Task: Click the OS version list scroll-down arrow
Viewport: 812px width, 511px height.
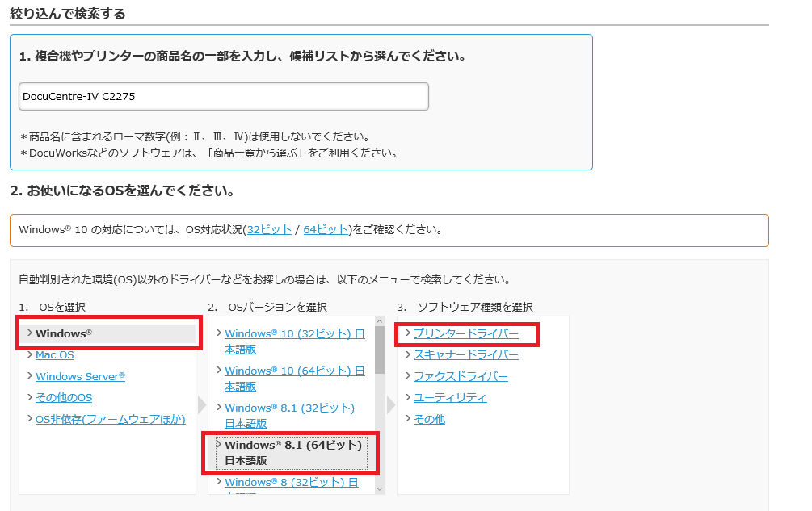Action: pyautogui.click(x=380, y=488)
